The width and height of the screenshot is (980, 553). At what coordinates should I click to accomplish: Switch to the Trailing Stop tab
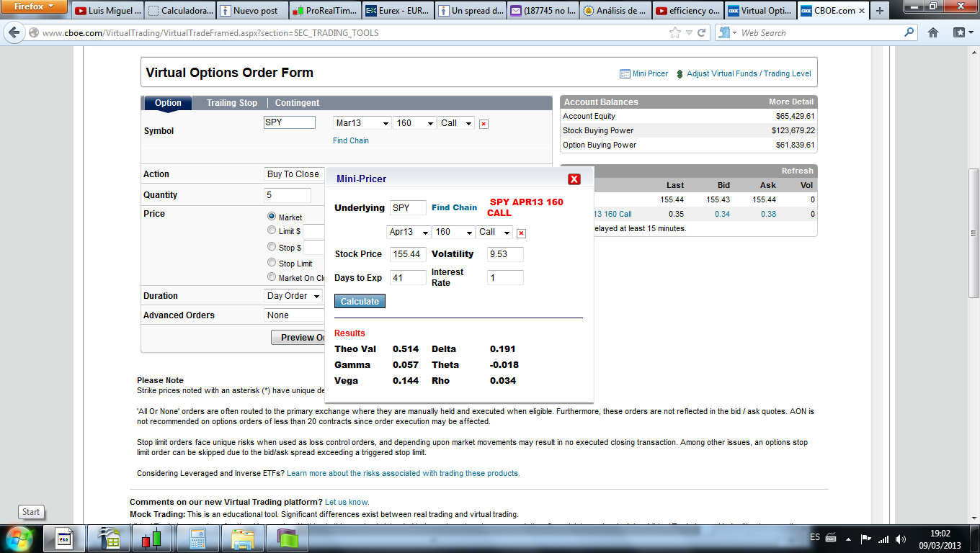[232, 103]
